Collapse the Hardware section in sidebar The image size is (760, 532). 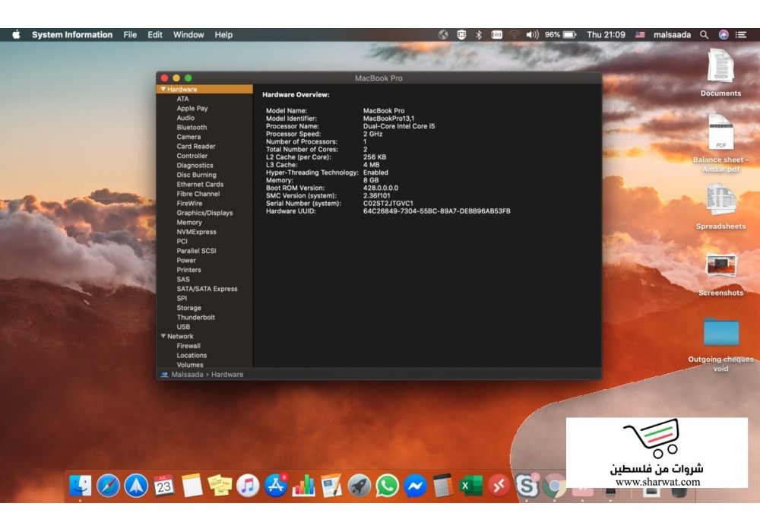163,90
